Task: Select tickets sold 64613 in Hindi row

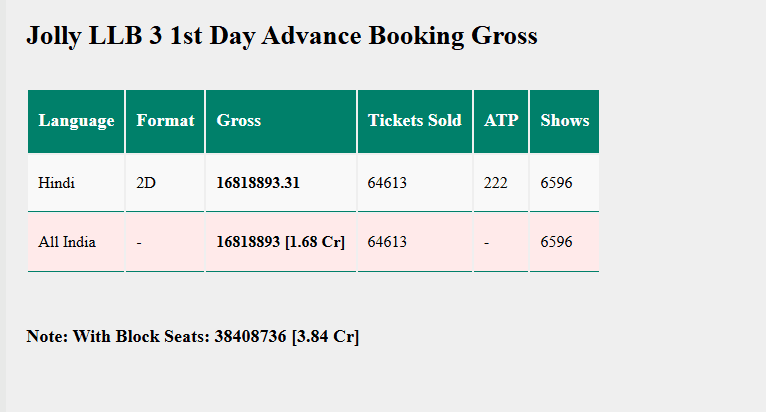Action: 387,183
